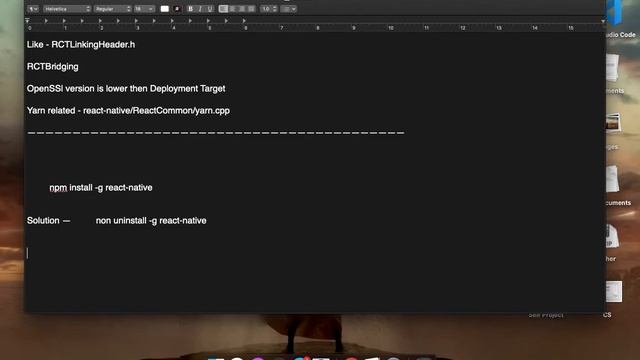Click 'npm install -g react-native' text

101,188
